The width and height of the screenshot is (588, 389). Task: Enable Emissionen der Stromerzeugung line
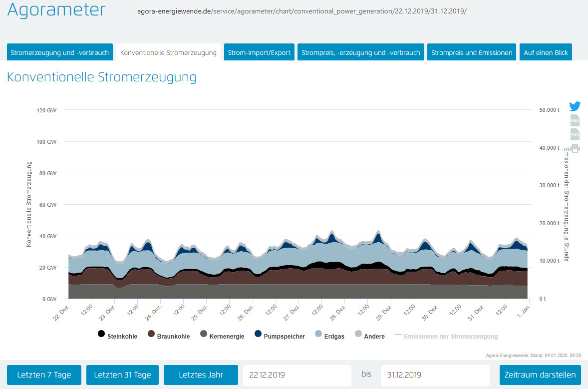(x=446, y=336)
